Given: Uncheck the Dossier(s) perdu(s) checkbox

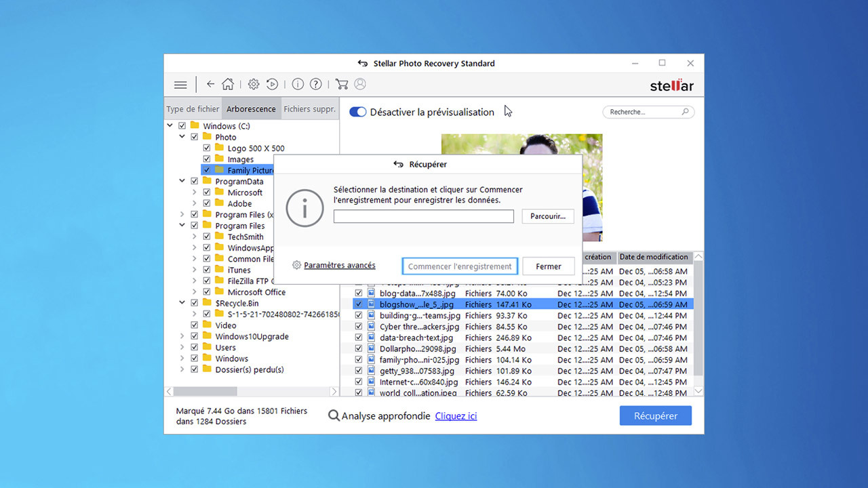Looking at the screenshot, I should tap(194, 369).
